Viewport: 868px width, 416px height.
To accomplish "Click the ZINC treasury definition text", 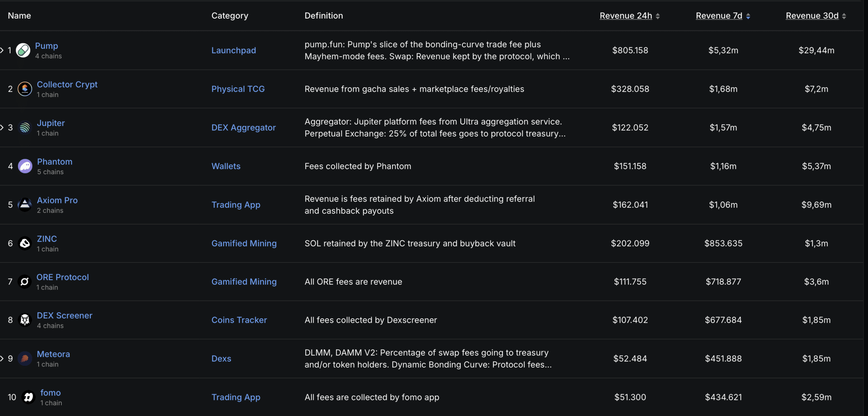I will tap(410, 243).
